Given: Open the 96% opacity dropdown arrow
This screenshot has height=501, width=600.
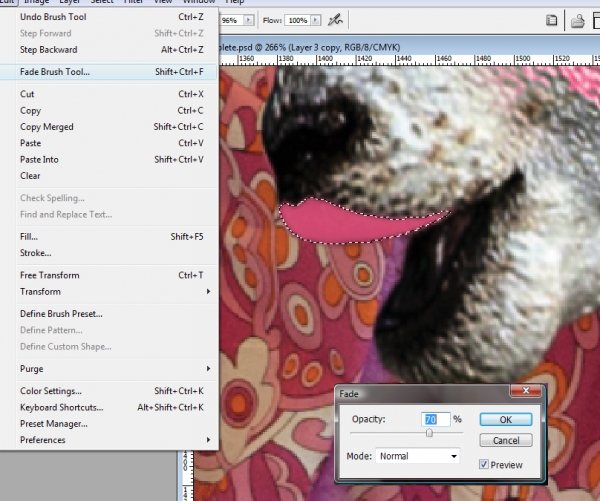Looking at the screenshot, I should click(x=249, y=20).
